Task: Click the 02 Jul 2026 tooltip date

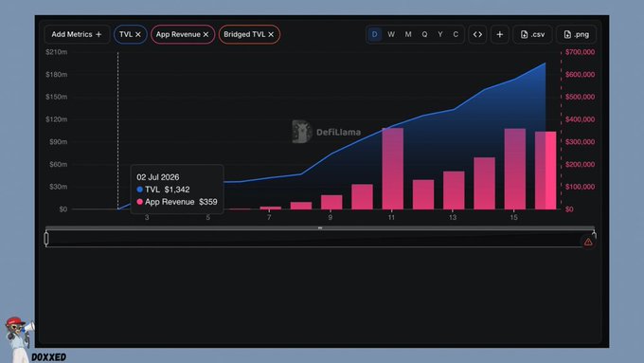Action: [x=158, y=177]
